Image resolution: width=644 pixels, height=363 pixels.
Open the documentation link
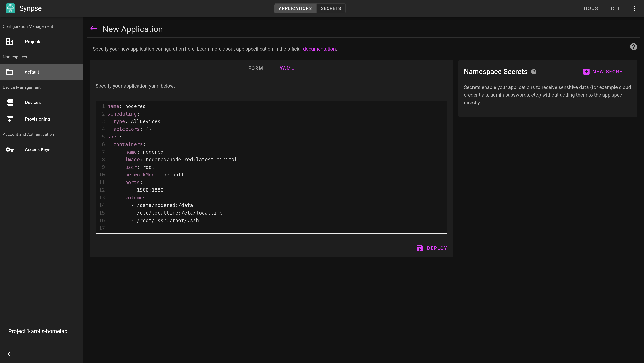tap(319, 49)
